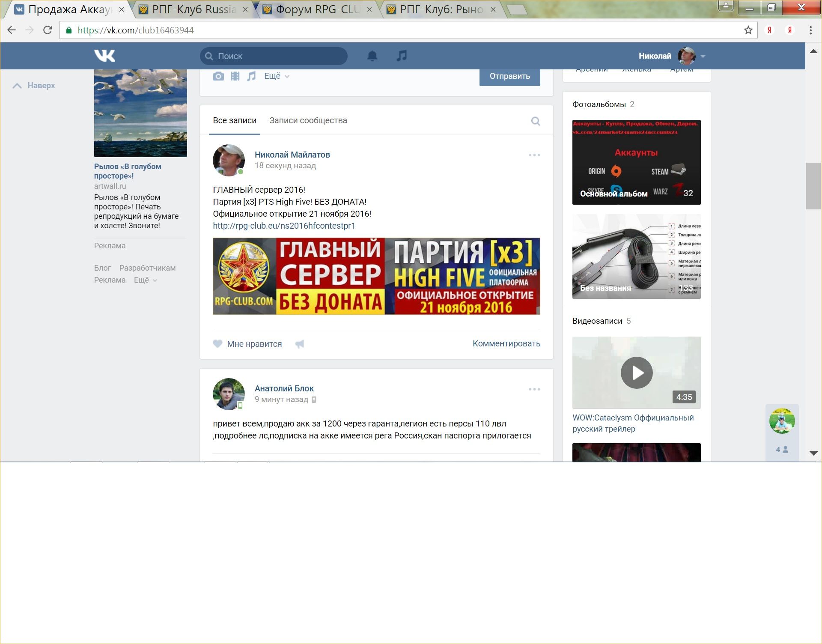Open Основной альбом photo album thumbnail
The width and height of the screenshot is (822, 644).
(x=637, y=162)
